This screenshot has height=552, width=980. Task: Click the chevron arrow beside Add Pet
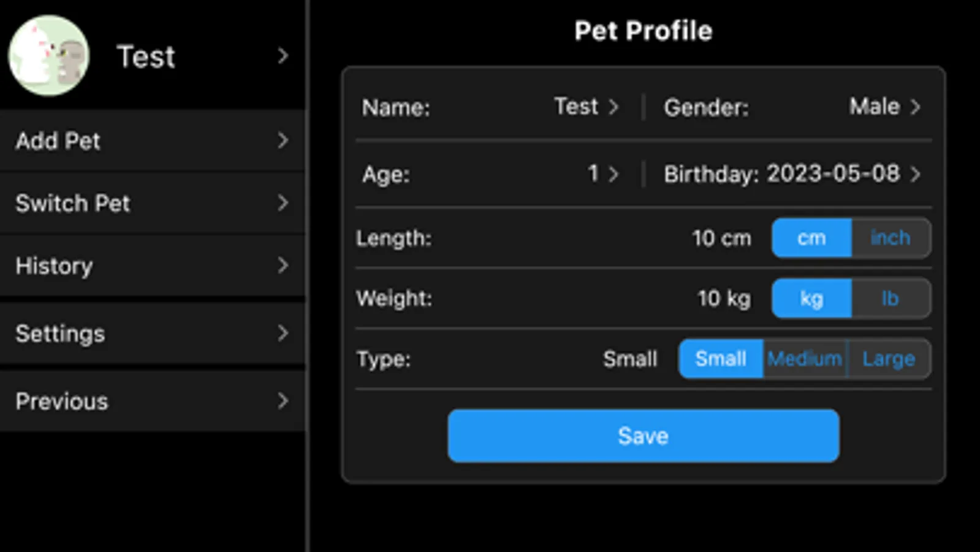[x=283, y=141]
